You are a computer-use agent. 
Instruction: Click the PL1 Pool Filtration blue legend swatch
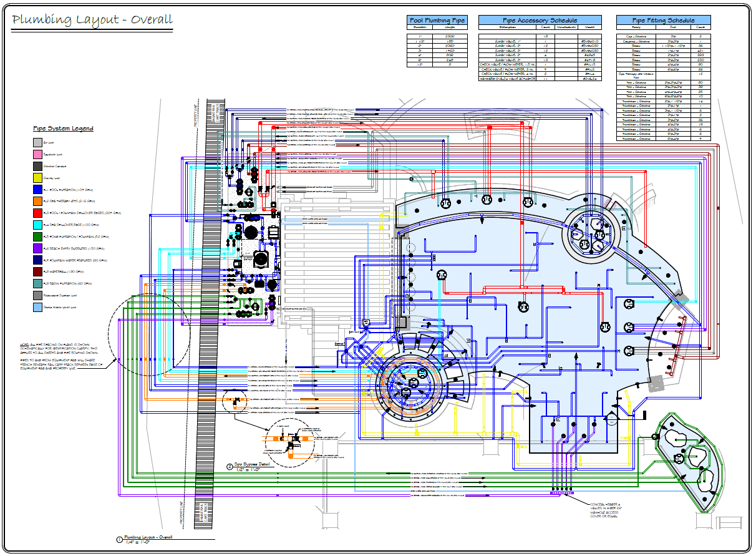(36, 188)
